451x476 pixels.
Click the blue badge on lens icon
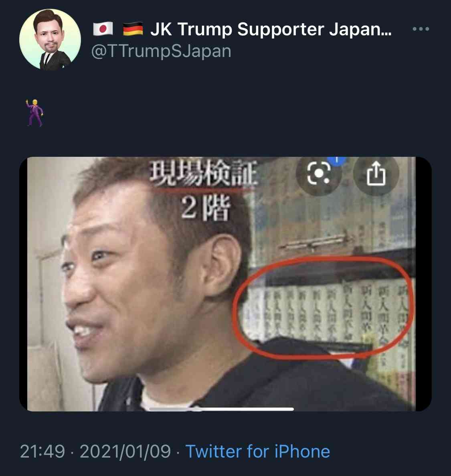click(x=336, y=160)
